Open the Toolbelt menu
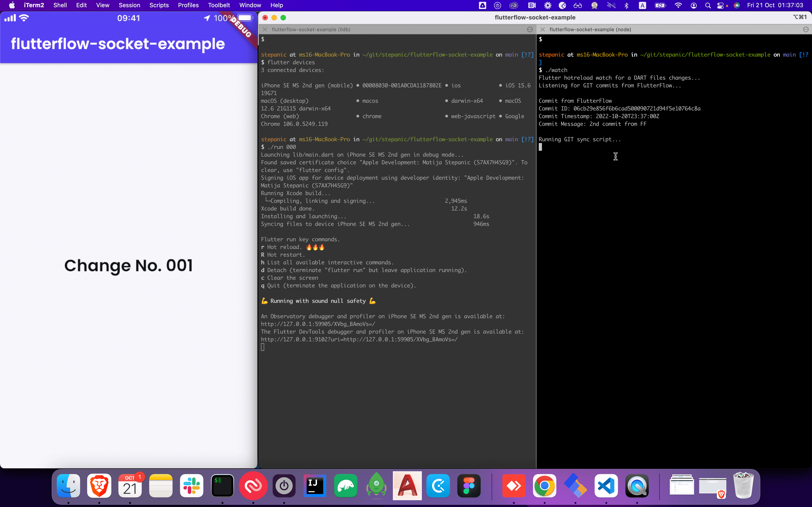This screenshot has height=507, width=812. (x=219, y=5)
